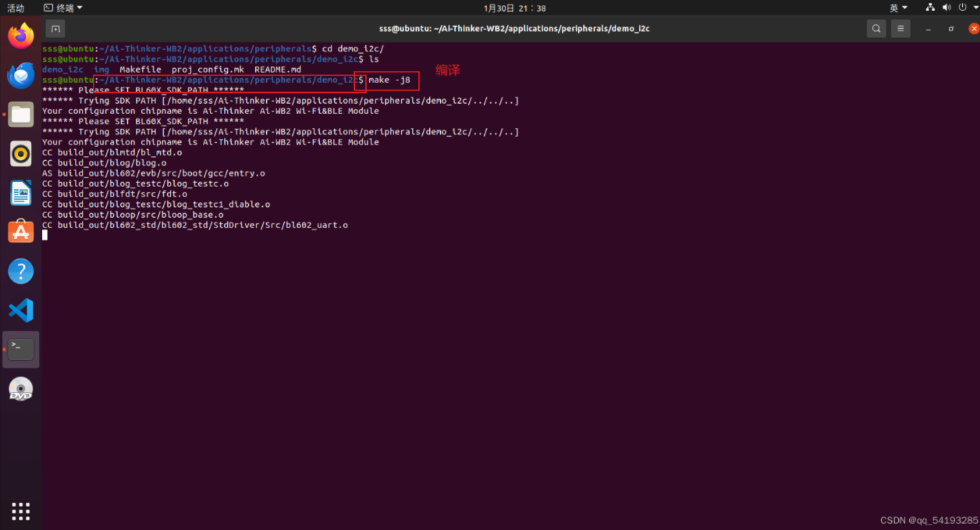Viewport: 980px width, 530px height.
Task: Select 'img' directory in ls output
Action: point(101,69)
